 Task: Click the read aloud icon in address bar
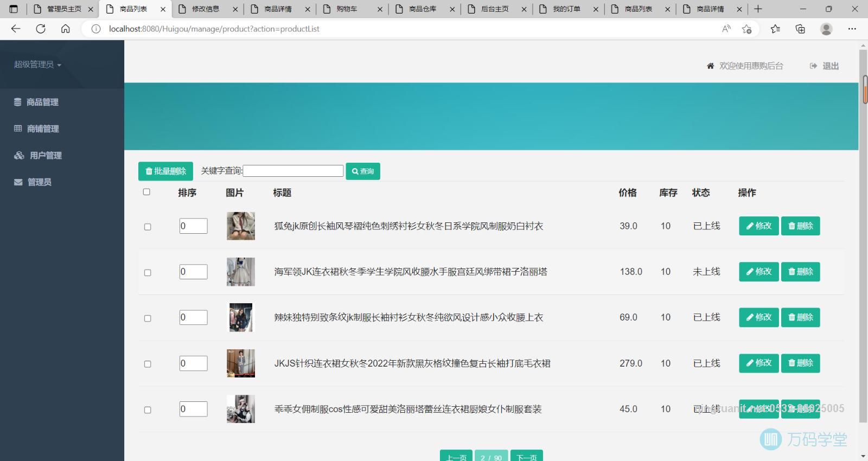(x=726, y=29)
